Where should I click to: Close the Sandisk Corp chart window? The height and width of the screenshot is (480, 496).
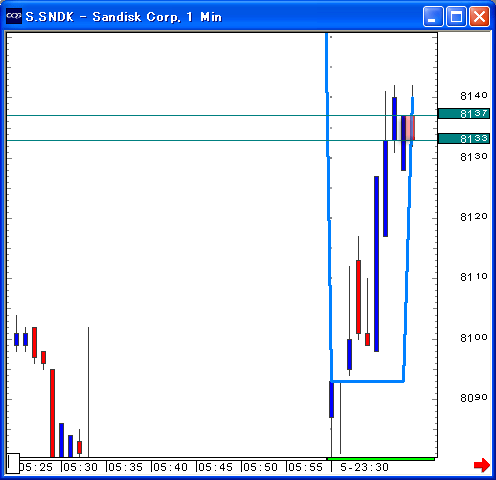click(x=479, y=16)
